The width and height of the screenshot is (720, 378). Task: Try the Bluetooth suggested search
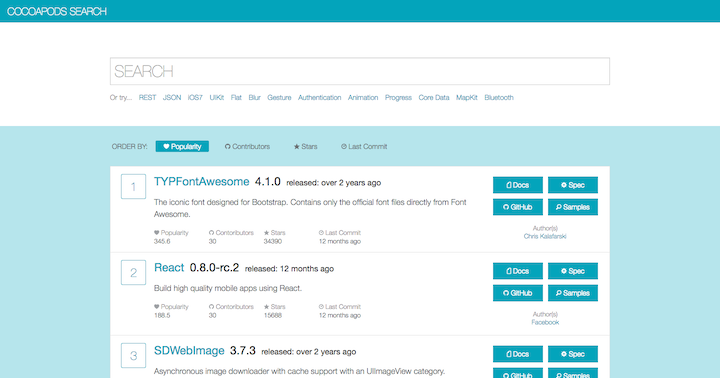[x=499, y=97]
